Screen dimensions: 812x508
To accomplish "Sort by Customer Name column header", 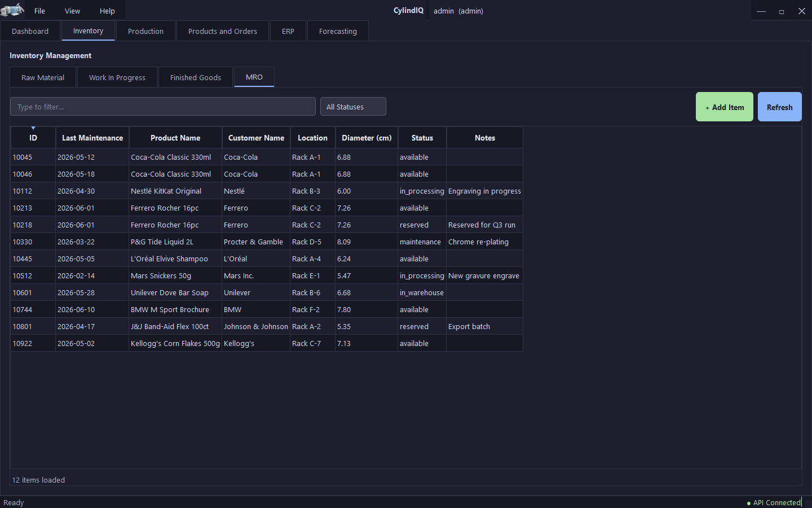I will [x=256, y=138].
